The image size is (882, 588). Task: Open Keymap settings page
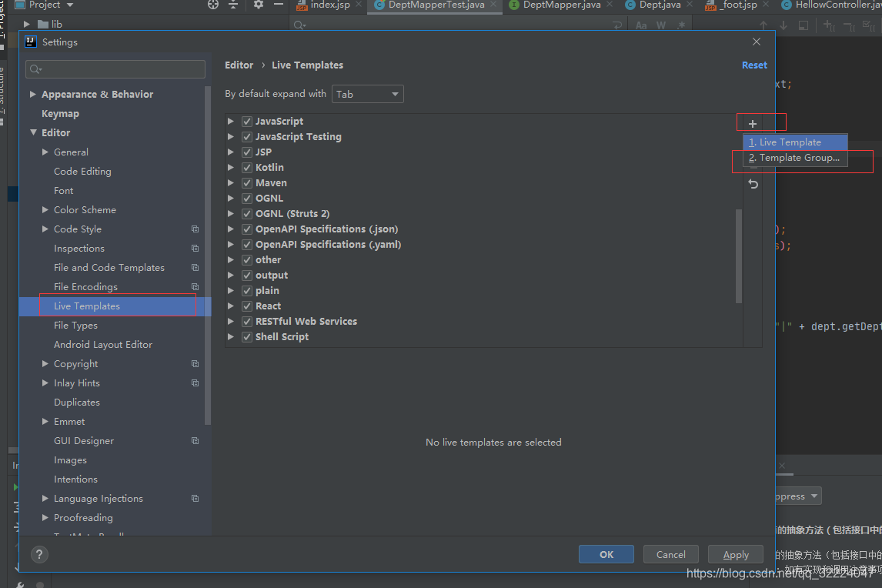pos(60,114)
